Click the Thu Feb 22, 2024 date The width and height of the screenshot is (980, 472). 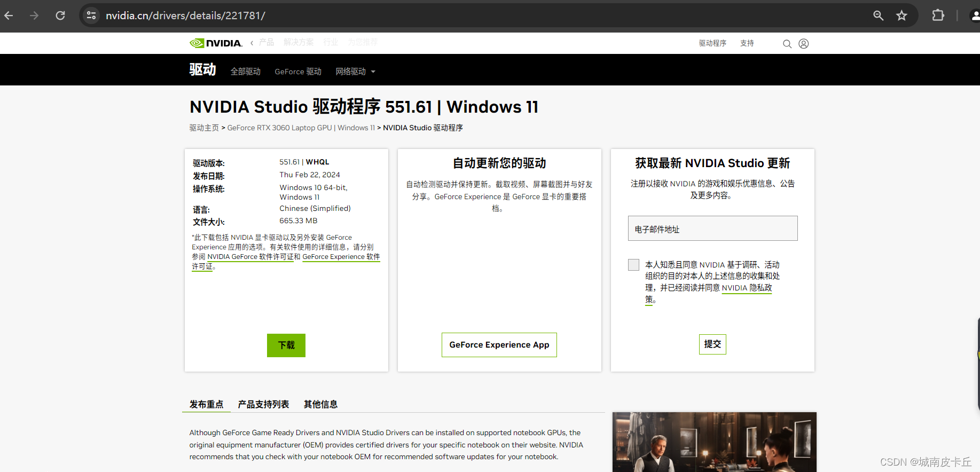coord(310,175)
